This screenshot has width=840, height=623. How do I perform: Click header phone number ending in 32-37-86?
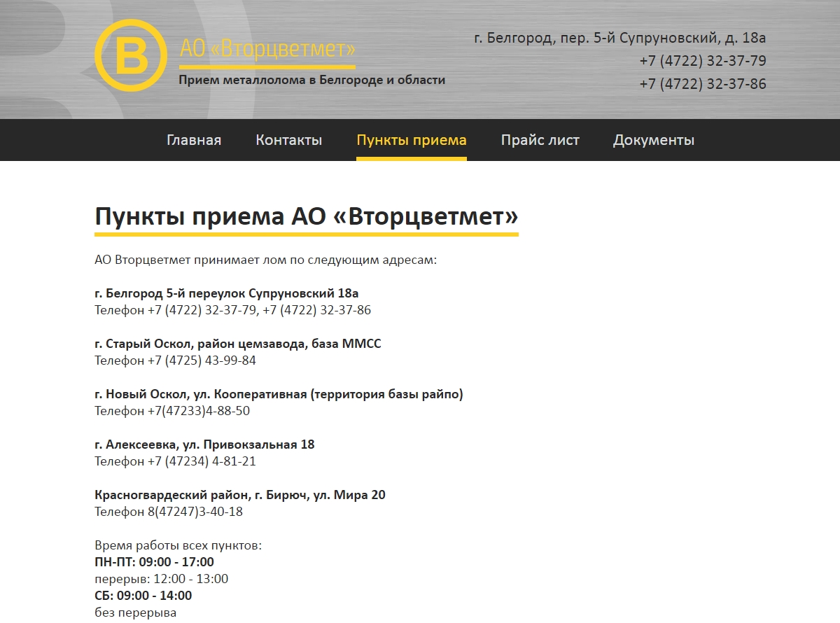(x=702, y=84)
